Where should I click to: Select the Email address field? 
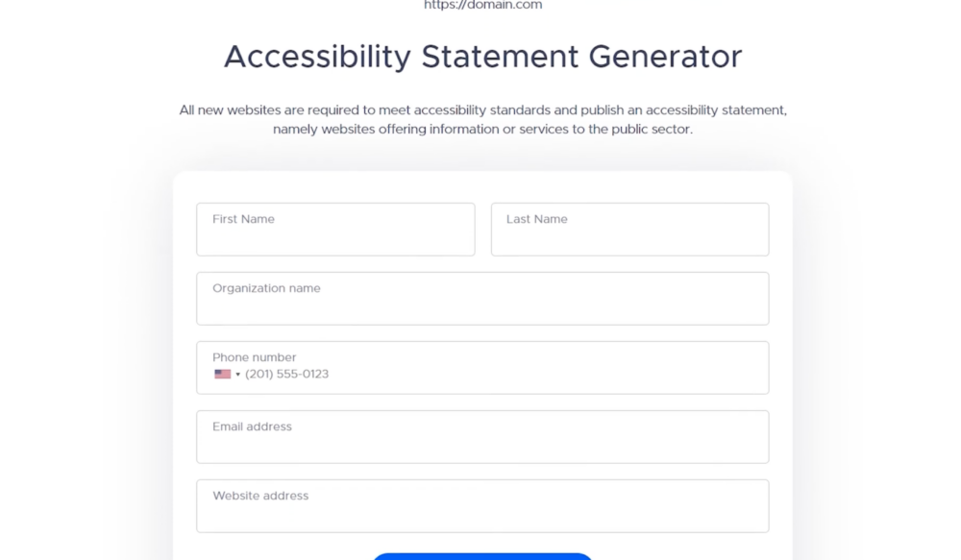[482, 437]
